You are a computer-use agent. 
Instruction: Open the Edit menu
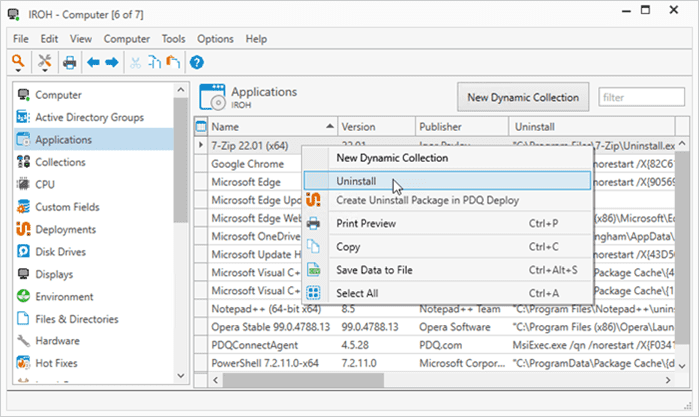click(x=49, y=39)
